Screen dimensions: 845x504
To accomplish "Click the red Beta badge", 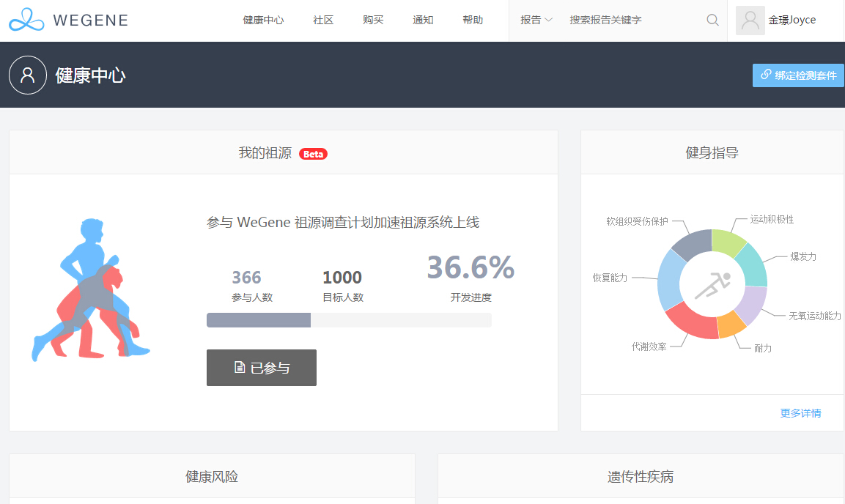I will point(313,154).
